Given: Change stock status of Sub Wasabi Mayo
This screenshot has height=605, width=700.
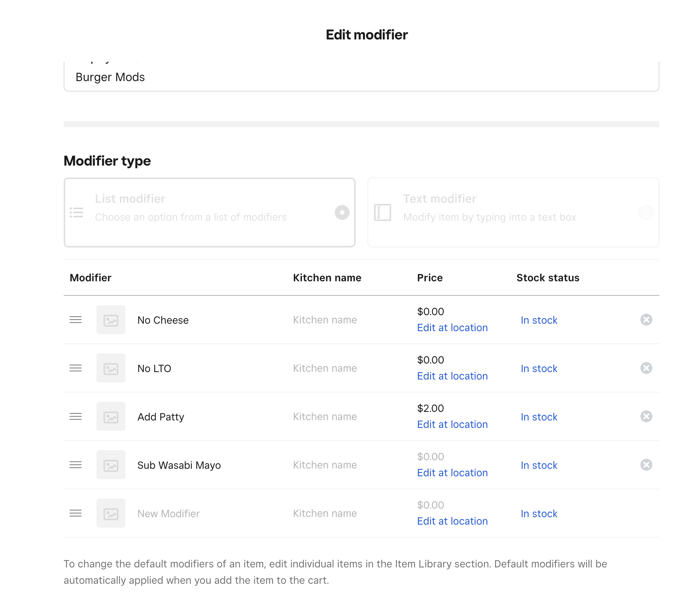Looking at the screenshot, I should [539, 465].
